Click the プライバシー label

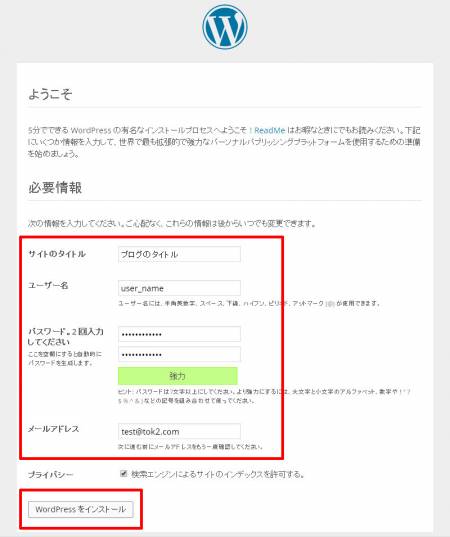click(x=50, y=475)
